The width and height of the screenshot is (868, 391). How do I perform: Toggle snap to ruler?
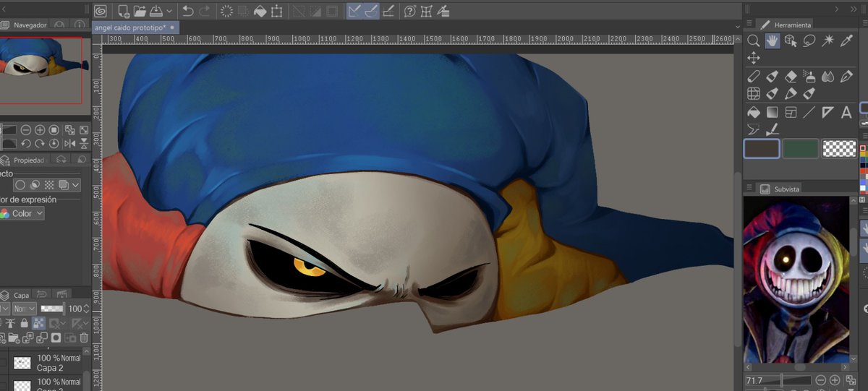354,11
